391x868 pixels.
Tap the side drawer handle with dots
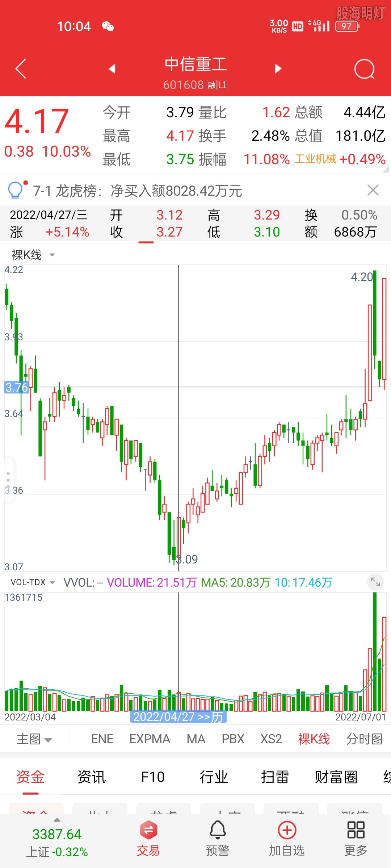pos(8,480)
